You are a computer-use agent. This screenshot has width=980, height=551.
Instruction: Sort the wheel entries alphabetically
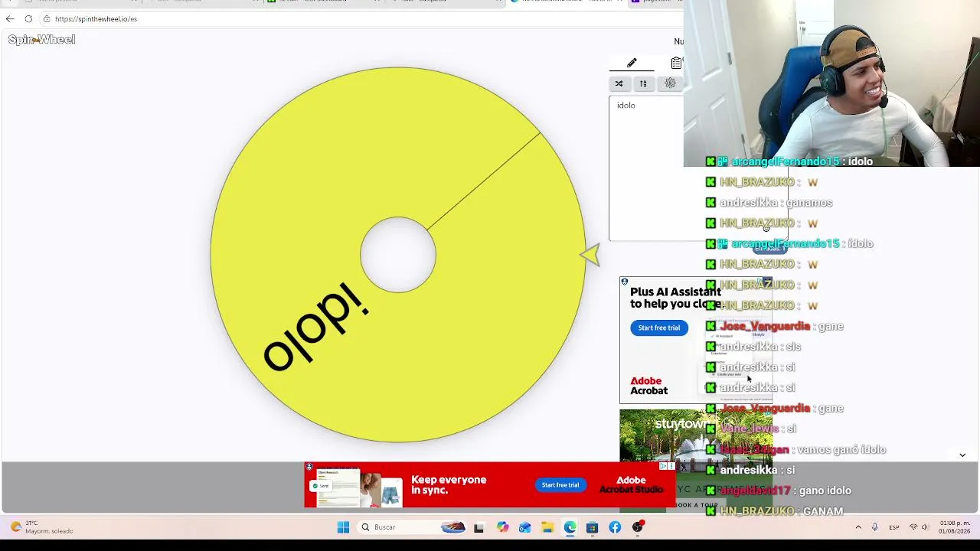click(x=643, y=83)
